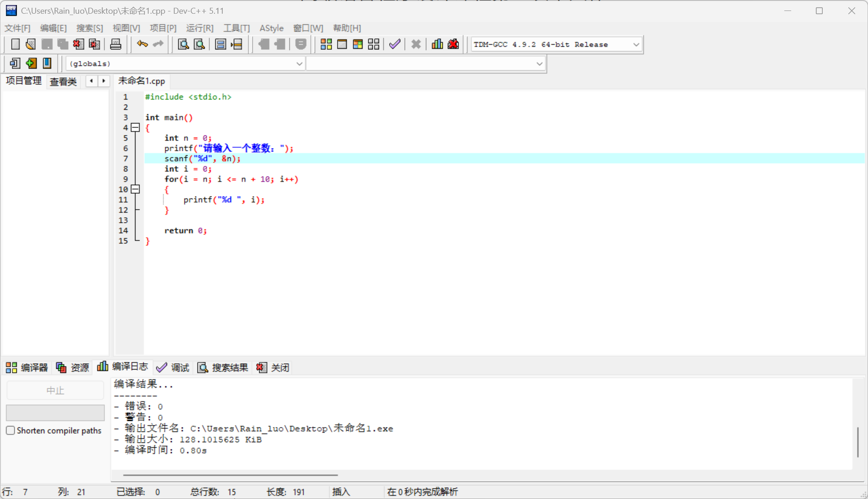Switch to the 编译器 bottom tab
868x499 pixels.
[27, 367]
